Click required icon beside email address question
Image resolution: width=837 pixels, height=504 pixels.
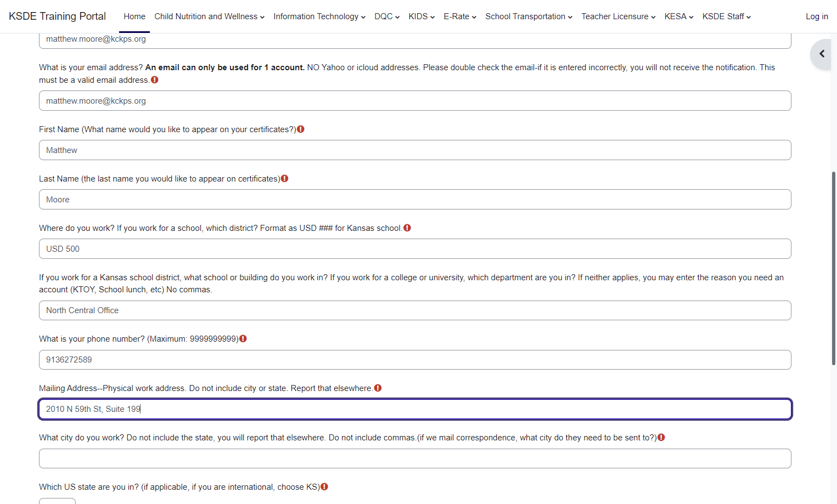(155, 80)
